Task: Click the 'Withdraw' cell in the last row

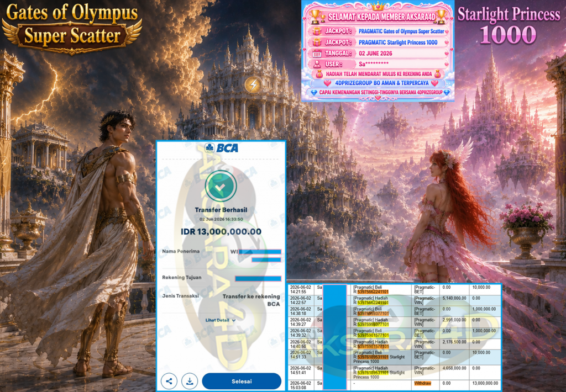Action: pyautogui.click(x=423, y=383)
